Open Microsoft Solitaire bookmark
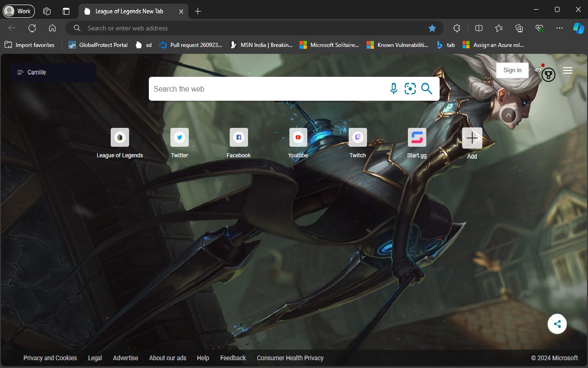 click(x=329, y=45)
